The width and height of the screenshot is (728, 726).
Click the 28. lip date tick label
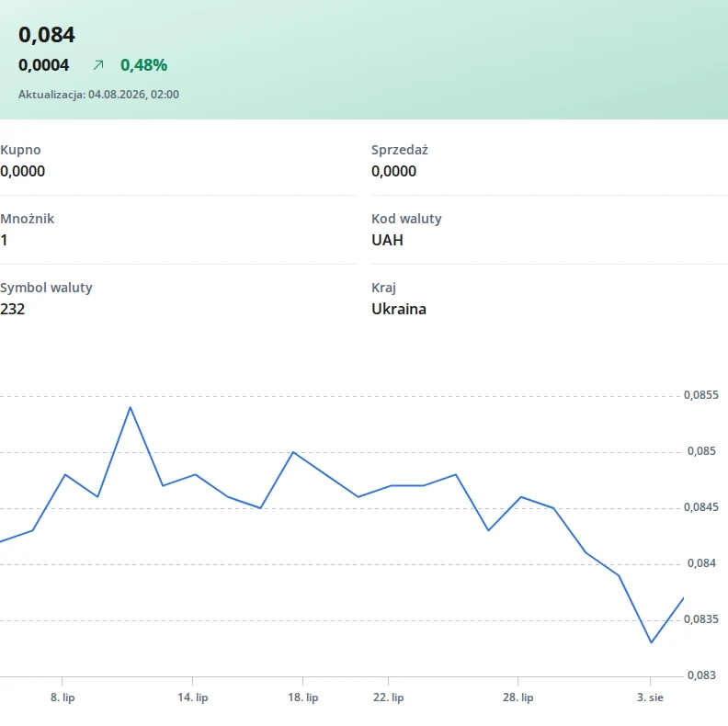(518, 698)
